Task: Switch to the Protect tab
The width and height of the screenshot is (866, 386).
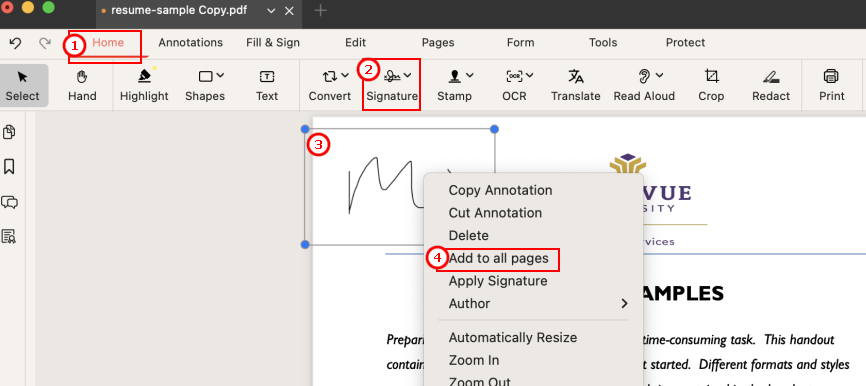Action: coord(685,43)
